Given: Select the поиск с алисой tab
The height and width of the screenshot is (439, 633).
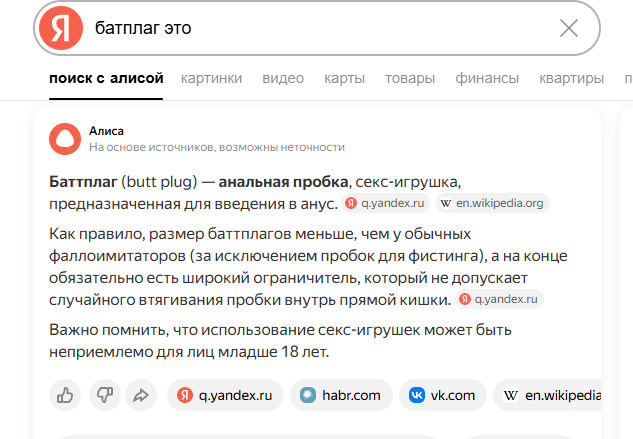Looking at the screenshot, I should point(106,79).
